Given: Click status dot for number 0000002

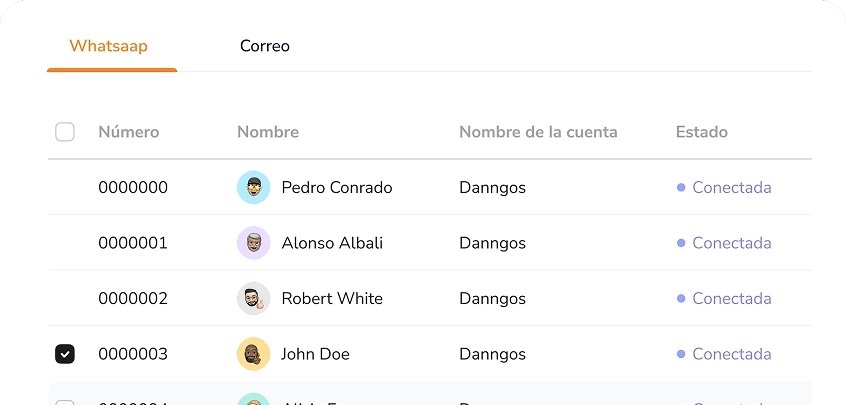Looking at the screenshot, I should (681, 298).
